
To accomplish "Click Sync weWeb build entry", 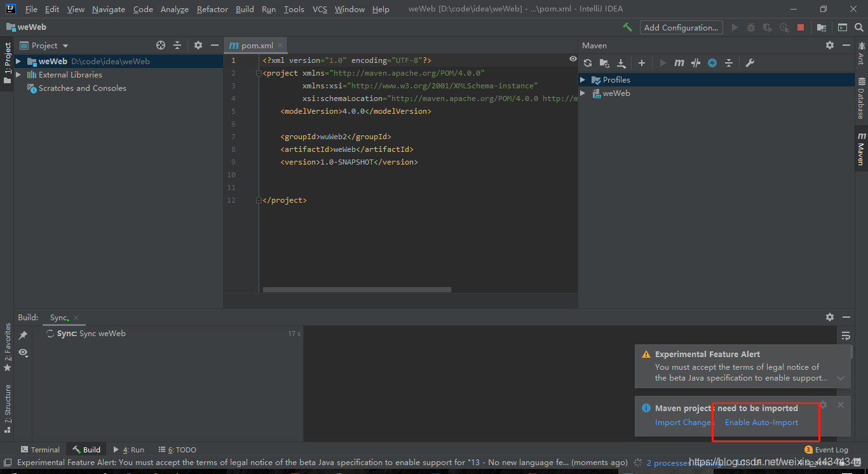I will coord(168,334).
